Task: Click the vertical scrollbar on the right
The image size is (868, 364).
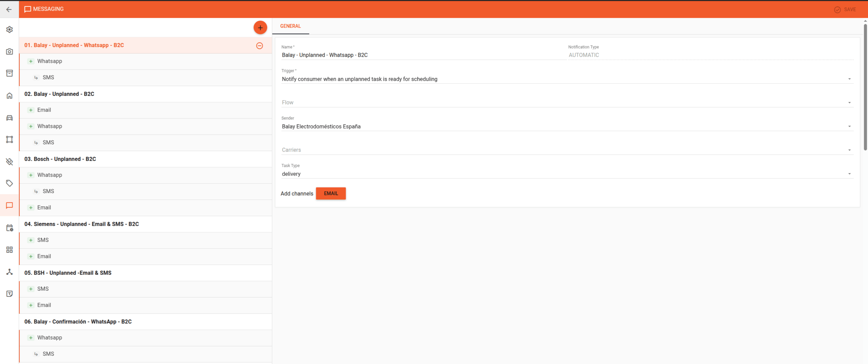Action: [x=865, y=88]
